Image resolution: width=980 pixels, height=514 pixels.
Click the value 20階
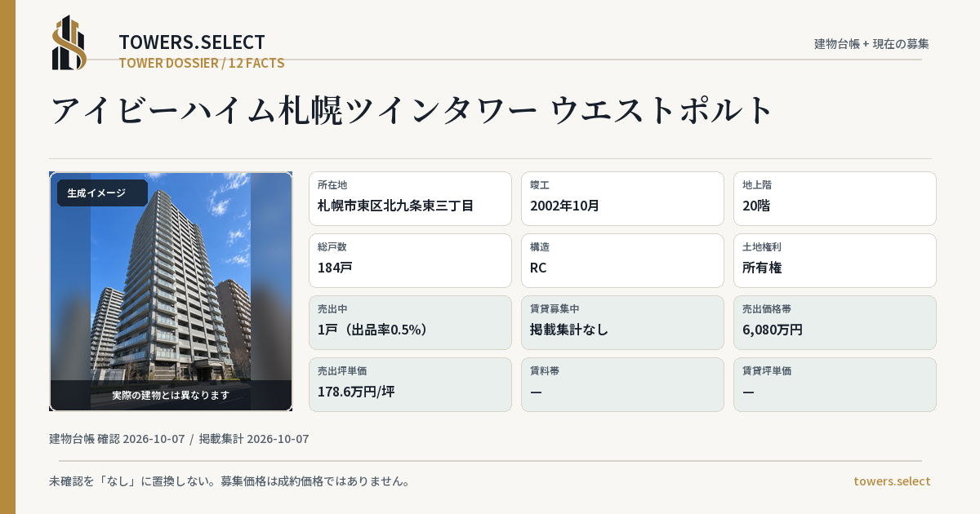756,206
